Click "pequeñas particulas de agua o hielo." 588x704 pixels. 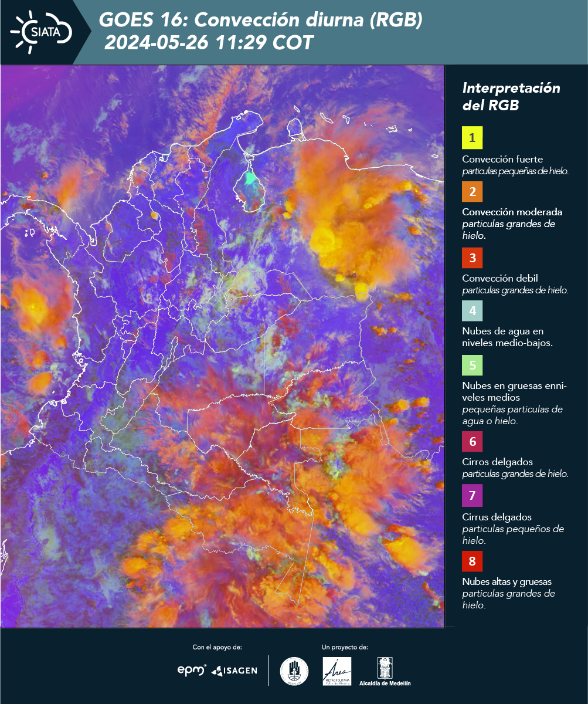[512, 415]
